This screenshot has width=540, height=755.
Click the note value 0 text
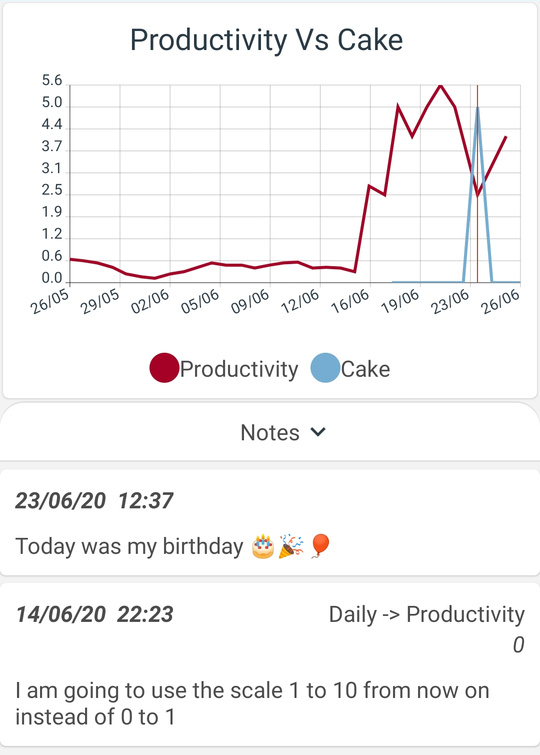click(x=518, y=645)
